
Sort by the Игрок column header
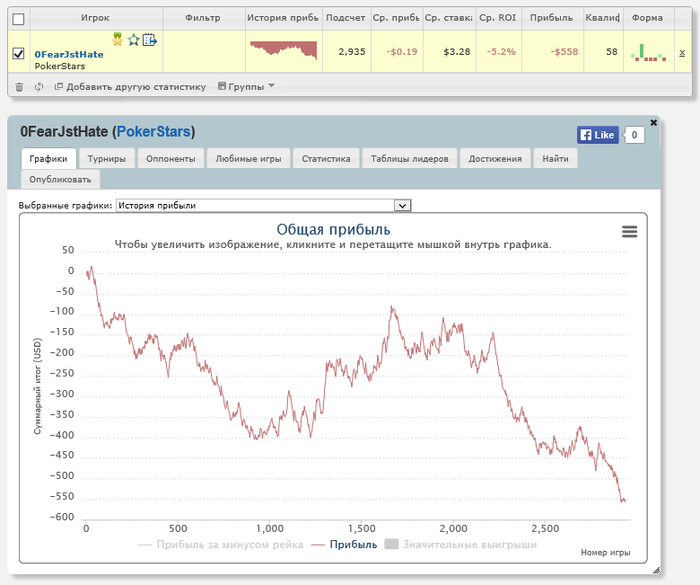[95, 18]
